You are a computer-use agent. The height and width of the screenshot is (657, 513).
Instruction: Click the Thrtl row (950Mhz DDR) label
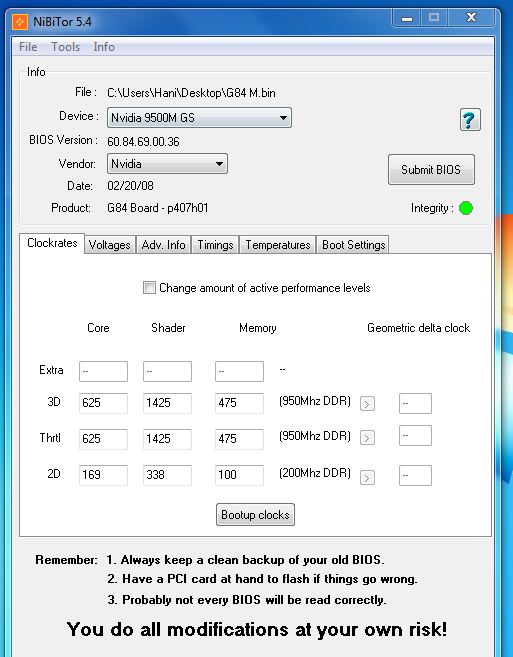point(314,436)
